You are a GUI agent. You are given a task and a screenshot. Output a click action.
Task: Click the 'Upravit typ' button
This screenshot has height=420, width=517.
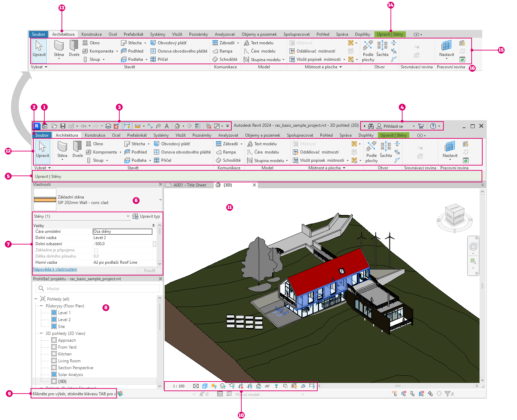pos(146,216)
